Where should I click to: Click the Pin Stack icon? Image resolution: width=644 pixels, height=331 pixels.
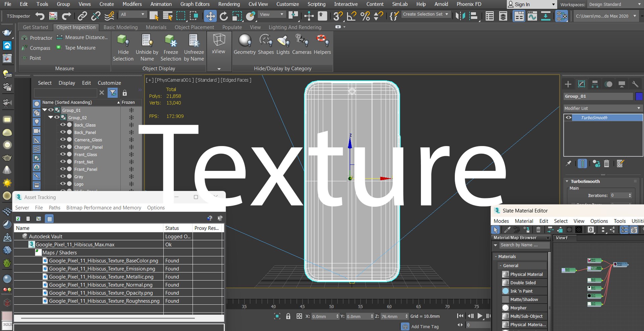568,163
